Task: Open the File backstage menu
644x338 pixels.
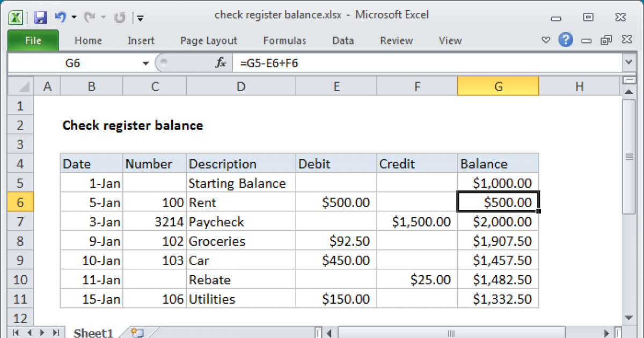Action: tap(33, 40)
